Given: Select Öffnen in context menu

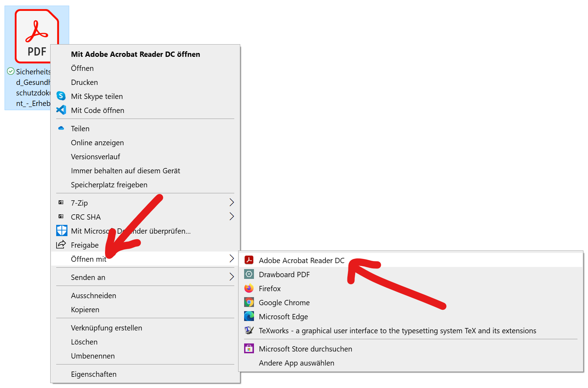Looking at the screenshot, I should coord(145,68).
